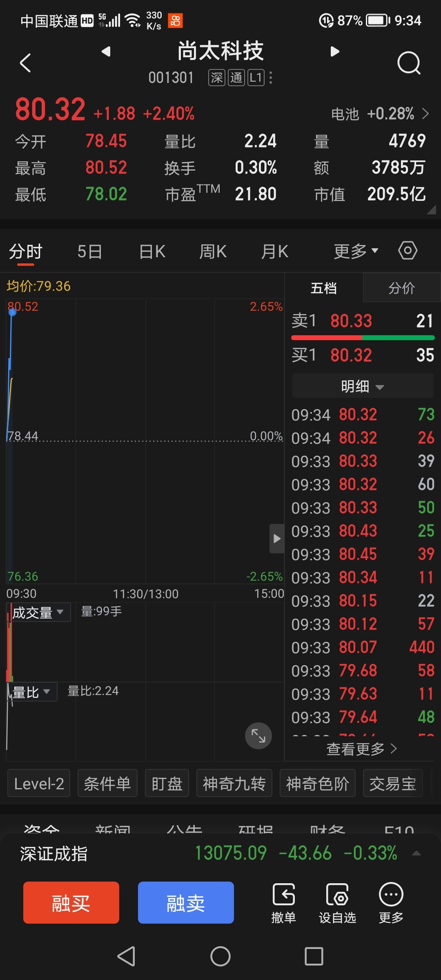The image size is (441, 980).
Task: Tap the 神奇九转 button
Action: pos(234,783)
